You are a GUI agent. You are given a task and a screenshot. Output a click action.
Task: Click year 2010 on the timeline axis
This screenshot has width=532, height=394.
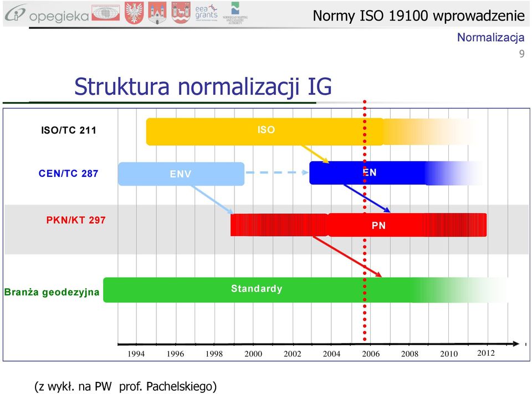coord(449,354)
